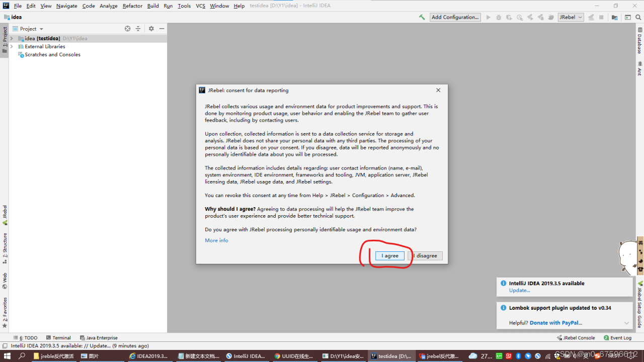
Task: Click the status bar update message text
Action: [80, 346]
